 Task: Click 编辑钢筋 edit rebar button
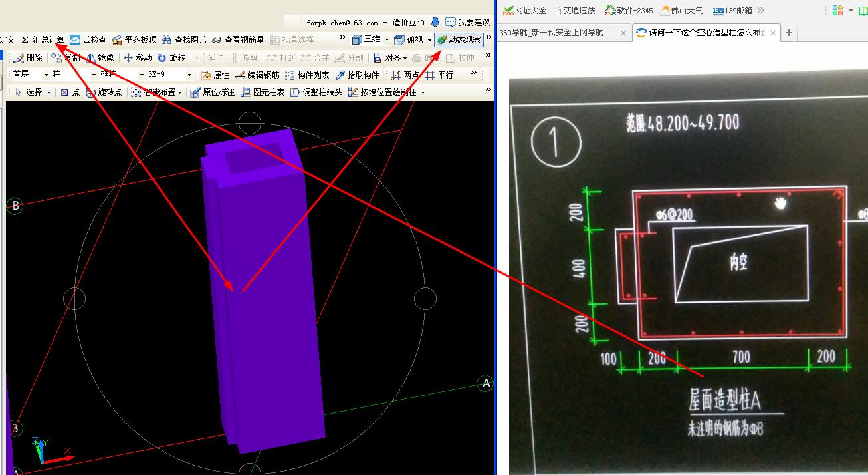257,75
